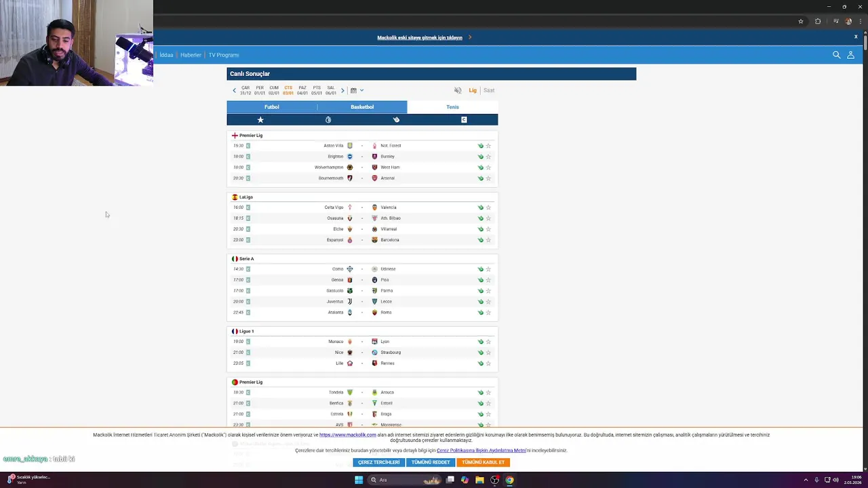Screen dimensions: 868x488
Task: Switch to the Tenis tab
Action: [x=452, y=107]
